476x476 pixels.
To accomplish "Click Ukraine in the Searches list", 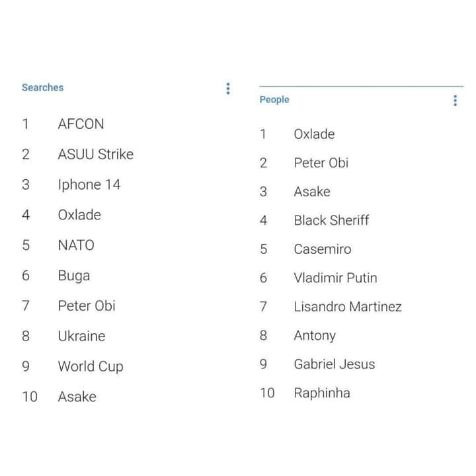I will [81, 336].
